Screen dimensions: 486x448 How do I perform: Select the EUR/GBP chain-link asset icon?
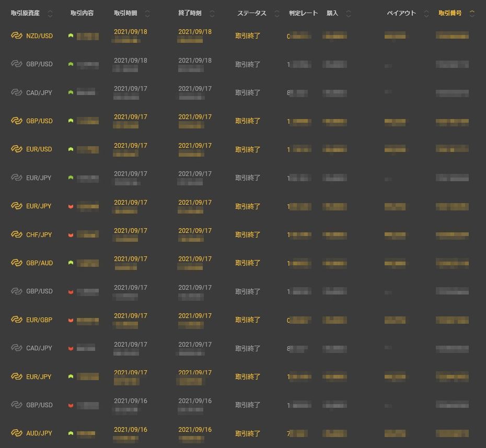pos(17,320)
